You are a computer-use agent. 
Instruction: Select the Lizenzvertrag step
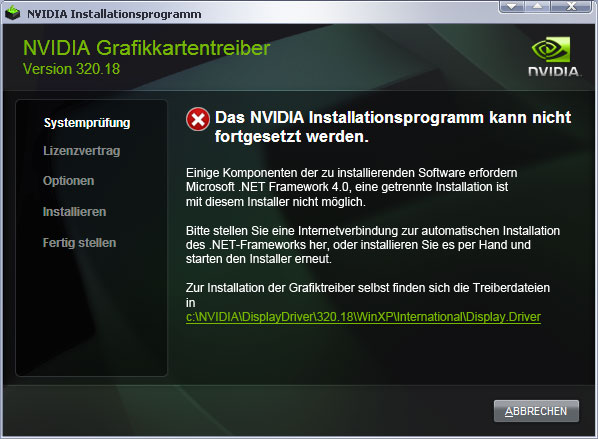click(82, 151)
